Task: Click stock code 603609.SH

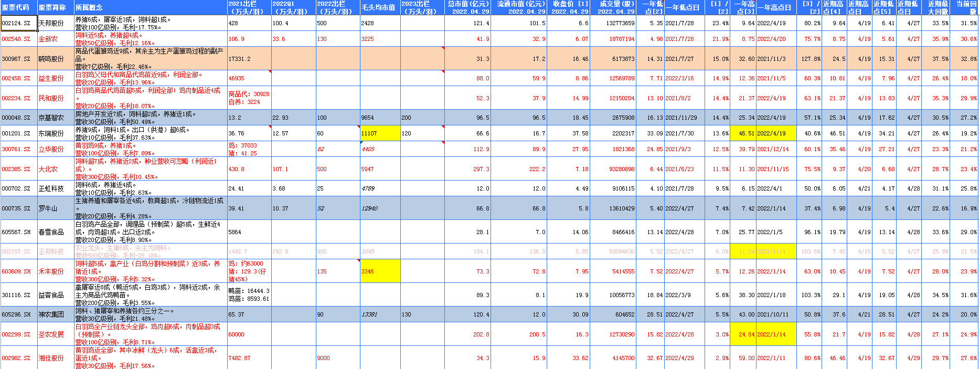Action: pyautogui.click(x=19, y=271)
